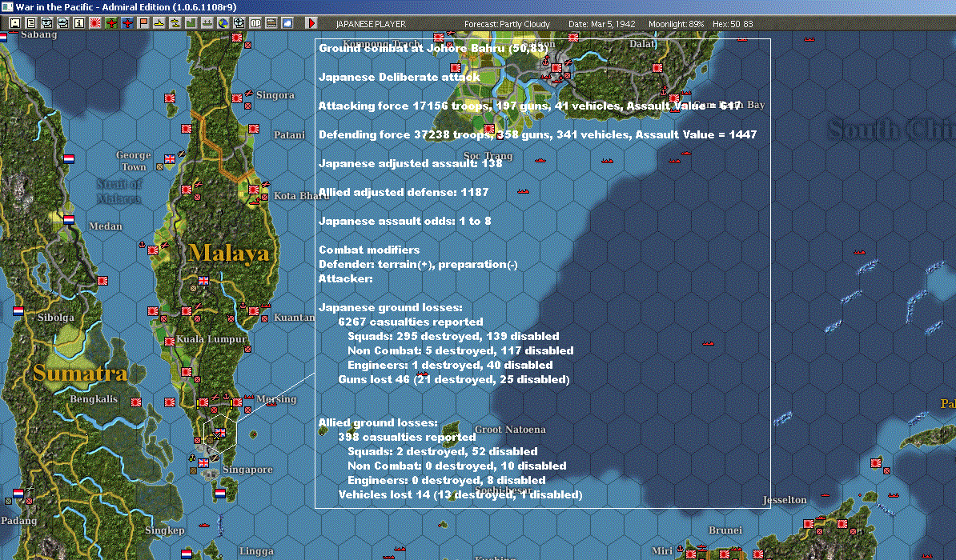
Task: Click the railway track toolbar icon
Action: (271, 23)
